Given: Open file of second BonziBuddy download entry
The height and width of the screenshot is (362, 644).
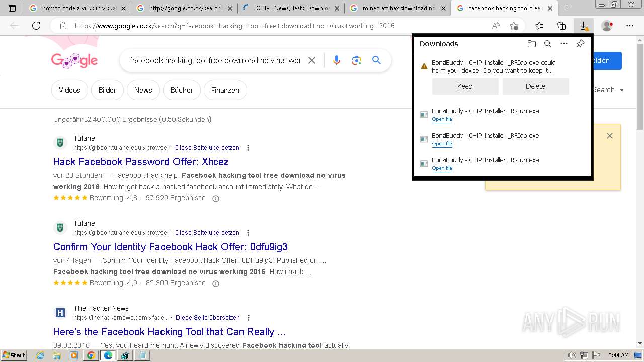Looking at the screenshot, I should 442,119.
